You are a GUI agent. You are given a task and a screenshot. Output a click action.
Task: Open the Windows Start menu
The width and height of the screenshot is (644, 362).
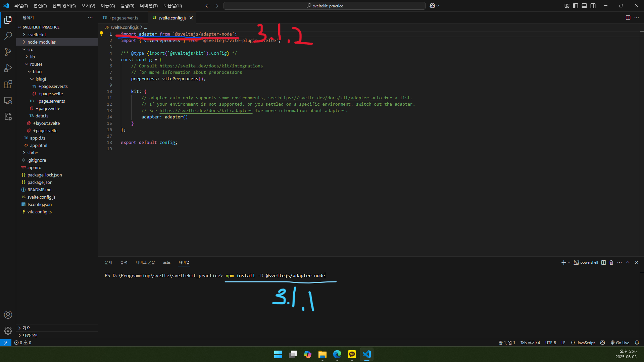click(x=278, y=354)
